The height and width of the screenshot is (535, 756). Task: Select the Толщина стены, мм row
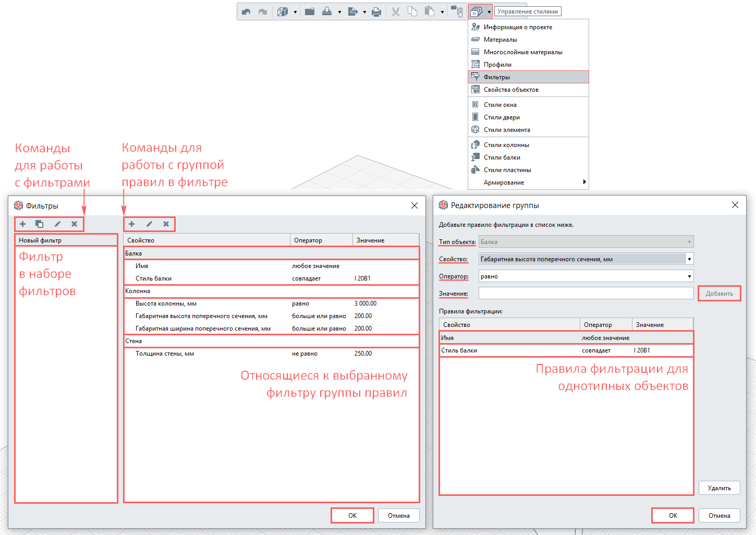pos(271,354)
